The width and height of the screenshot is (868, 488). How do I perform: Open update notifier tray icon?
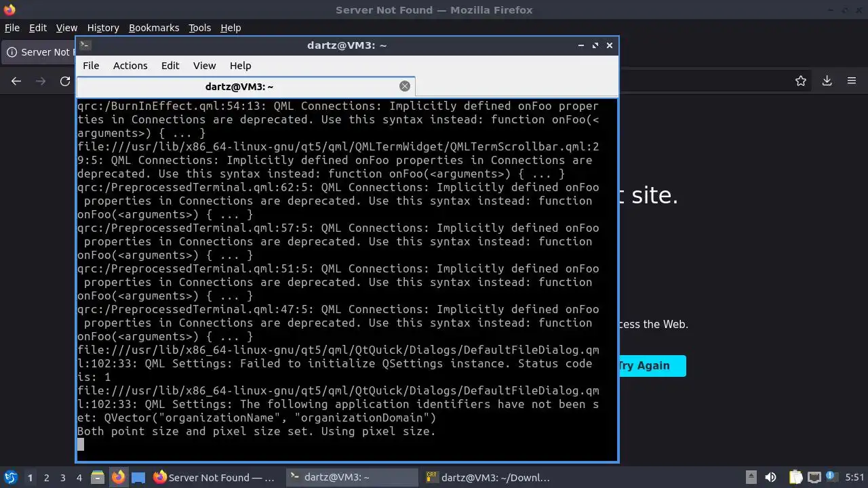coord(831,477)
